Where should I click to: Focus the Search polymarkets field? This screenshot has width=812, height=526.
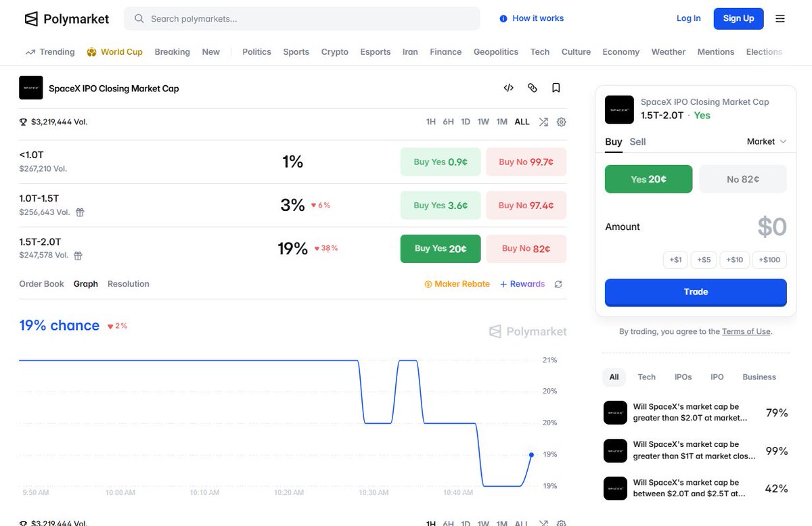pos(302,19)
